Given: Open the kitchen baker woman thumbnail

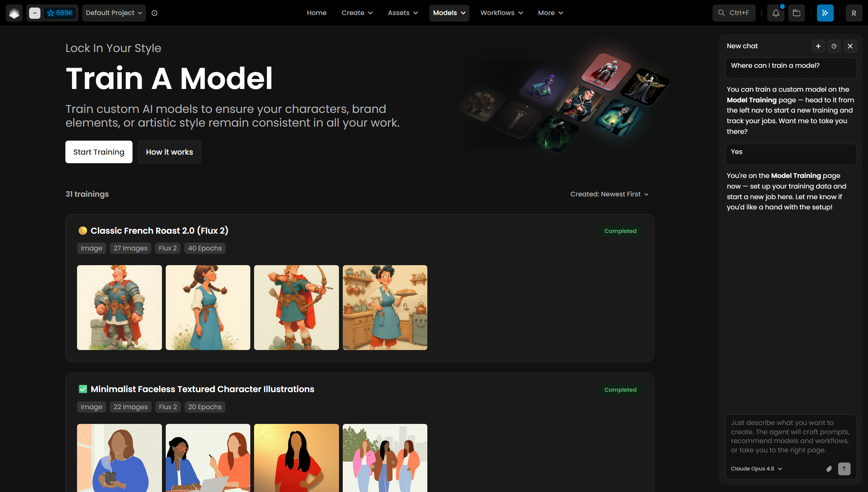Looking at the screenshot, I should click(x=385, y=308).
